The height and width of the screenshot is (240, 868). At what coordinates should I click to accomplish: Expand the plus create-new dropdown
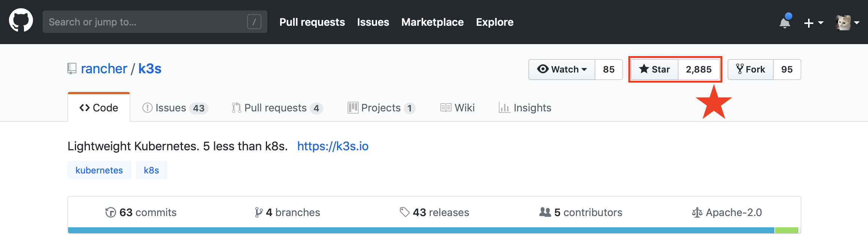point(813,23)
